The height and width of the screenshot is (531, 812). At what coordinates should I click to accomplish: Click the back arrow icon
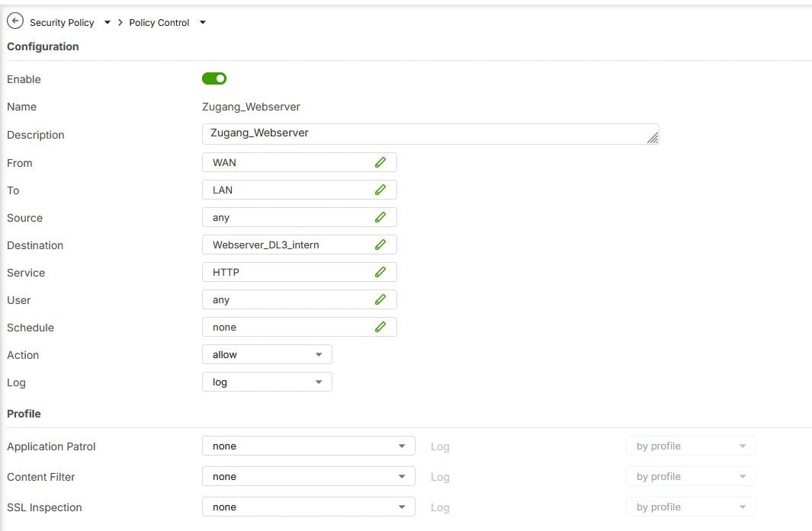click(14, 22)
